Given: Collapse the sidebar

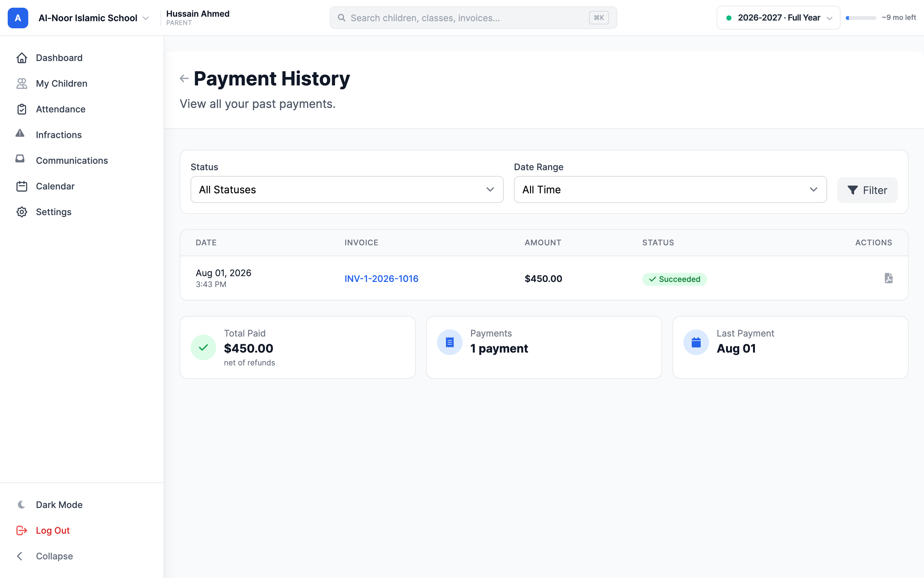Looking at the screenshot, I should click(x=82, y=556).
